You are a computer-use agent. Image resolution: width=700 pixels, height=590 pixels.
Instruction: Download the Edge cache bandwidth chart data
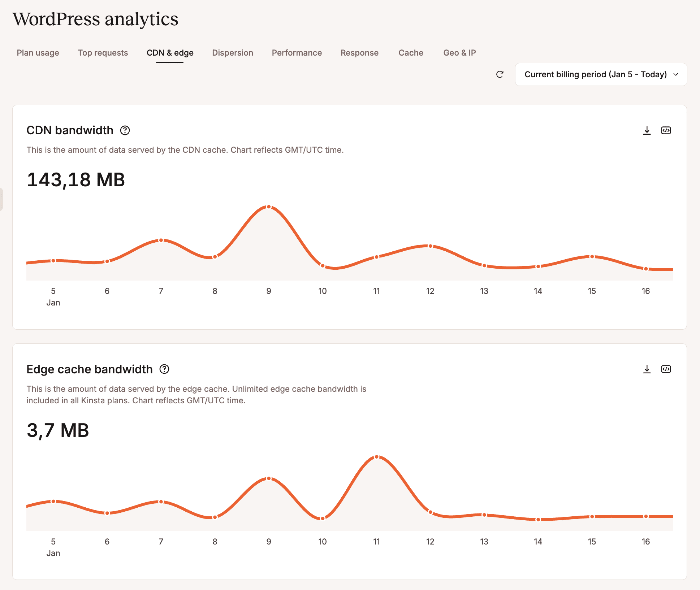click(647, 369)
